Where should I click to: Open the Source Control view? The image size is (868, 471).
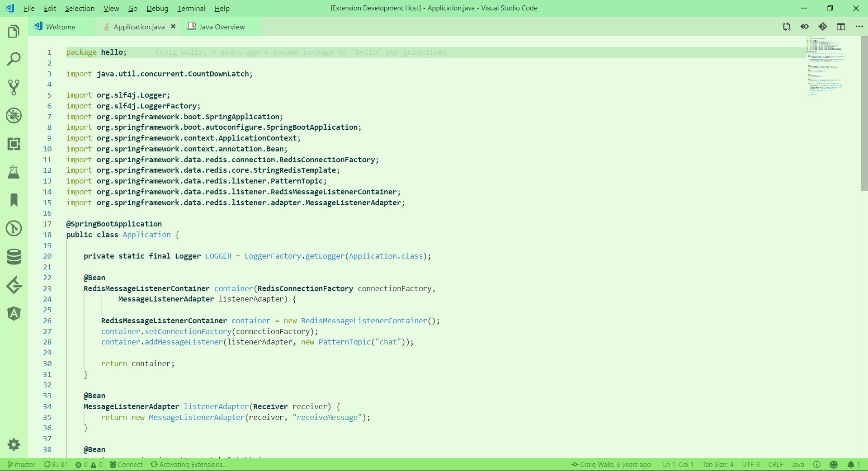tap(14, 88)
